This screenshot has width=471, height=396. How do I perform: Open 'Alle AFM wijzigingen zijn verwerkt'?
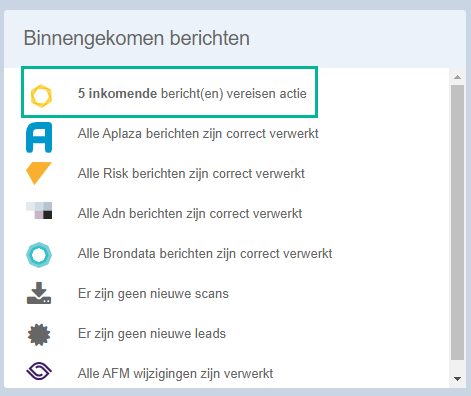point(175,373)
